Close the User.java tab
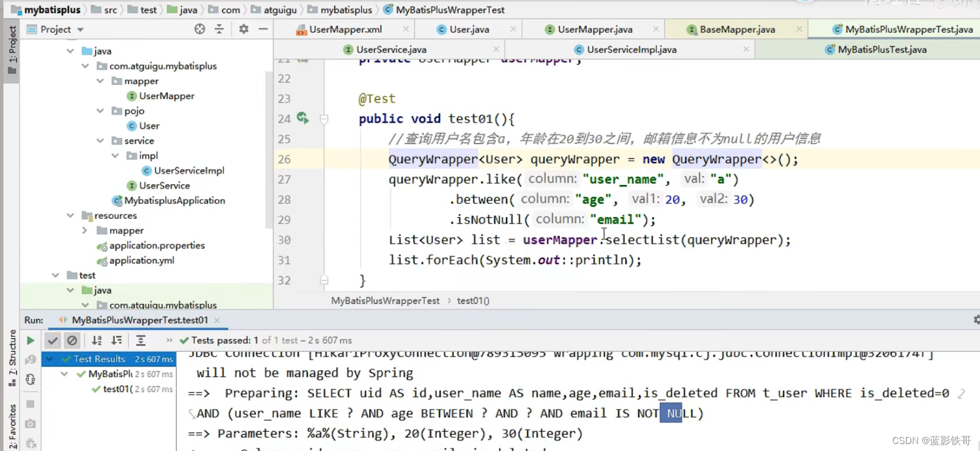The image size is (980, 451). [x=513, y=29]
